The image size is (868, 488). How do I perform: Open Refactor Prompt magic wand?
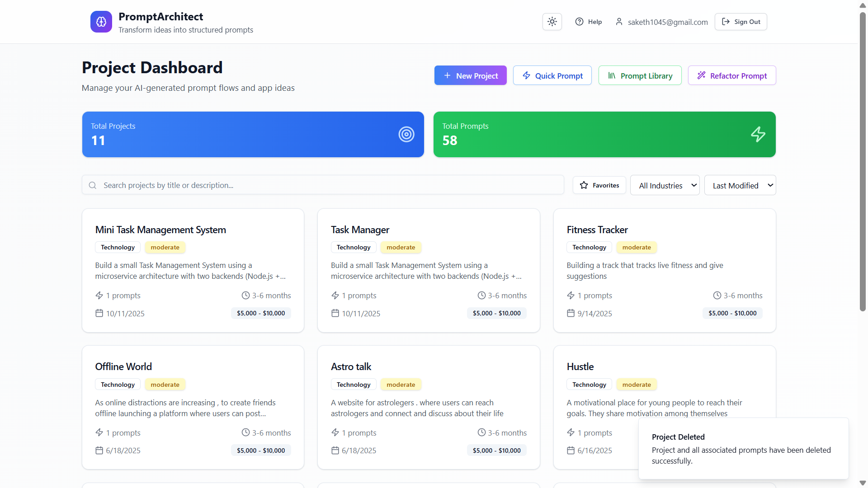731,75
